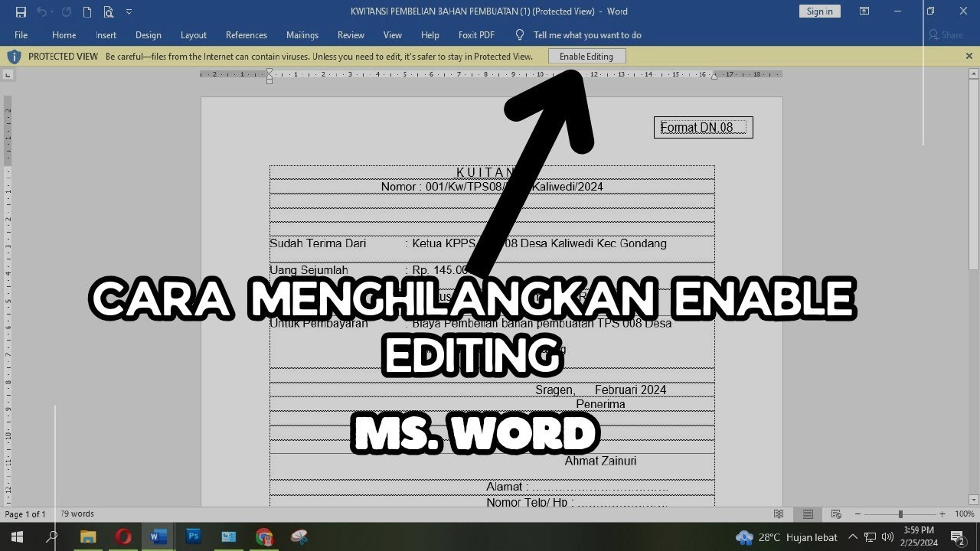Open Photoshop from taskbar
The height and width of the screenshot is (551, 980).
click(194, 537)
